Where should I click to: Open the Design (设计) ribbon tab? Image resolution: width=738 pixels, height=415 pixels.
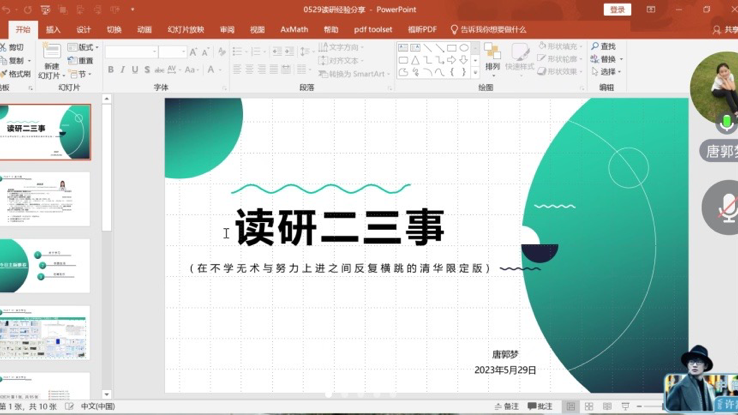[x=83, y=30]
